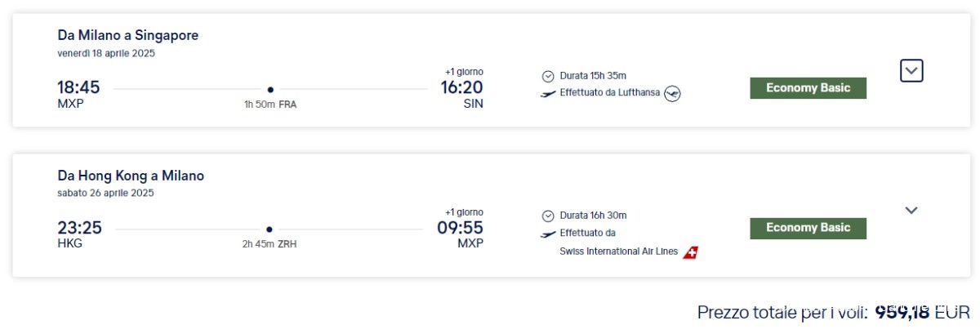Screen dimensions: 980x334
Task: Select Economy Basic badge for outbound flight
Action: pyautogui.click(x=808, y=88)
